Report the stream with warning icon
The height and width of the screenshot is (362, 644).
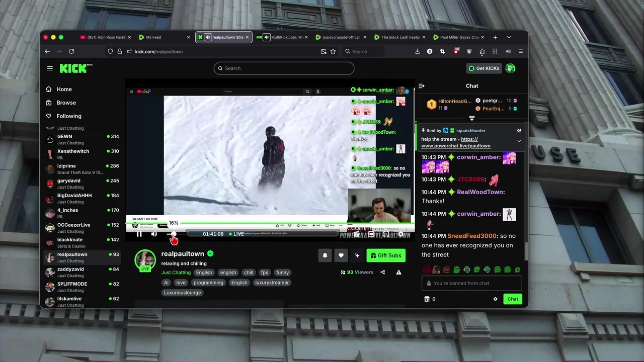398,273
